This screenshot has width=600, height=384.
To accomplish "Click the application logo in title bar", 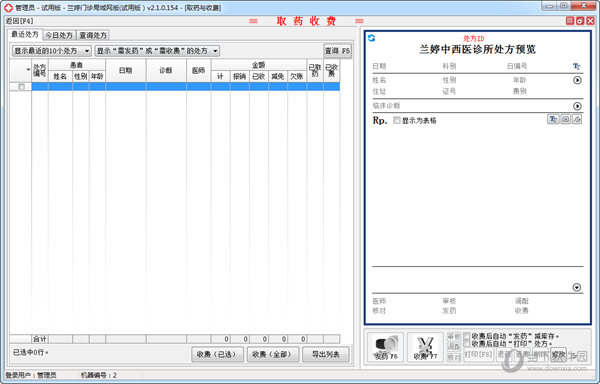I will click(8, 8).
